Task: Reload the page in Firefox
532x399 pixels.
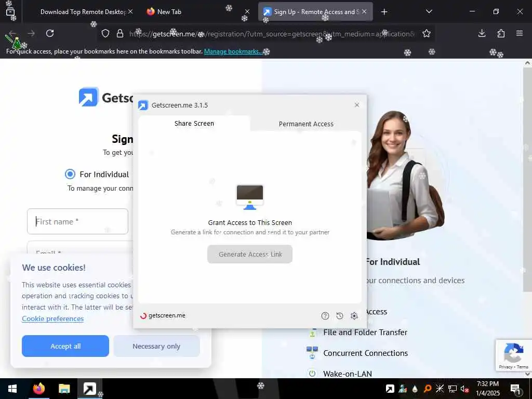Action: [50, 33]
